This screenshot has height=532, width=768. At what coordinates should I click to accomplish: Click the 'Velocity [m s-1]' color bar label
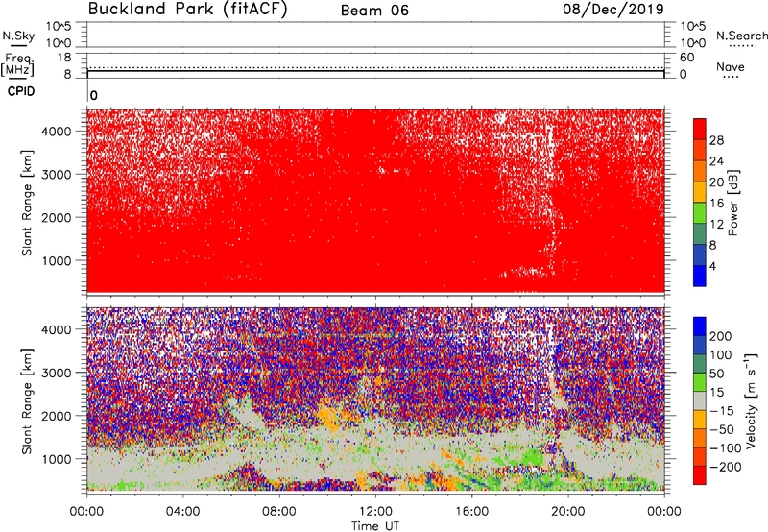751,400
